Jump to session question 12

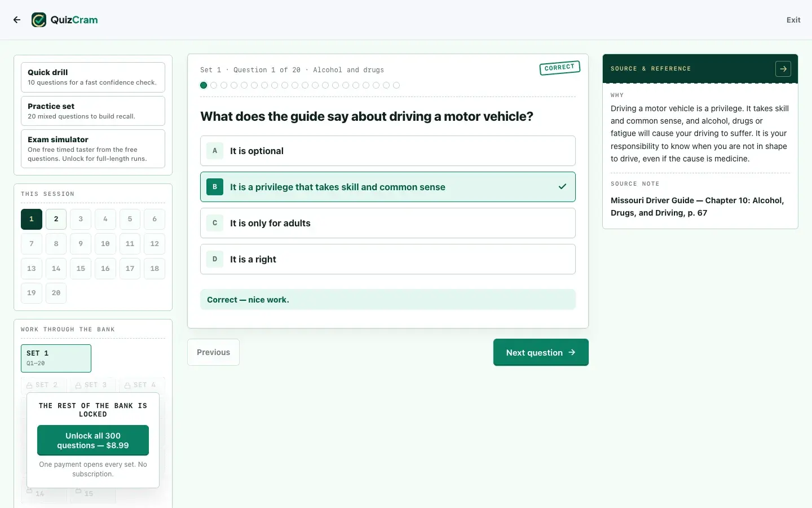click(x=155, y=244)
